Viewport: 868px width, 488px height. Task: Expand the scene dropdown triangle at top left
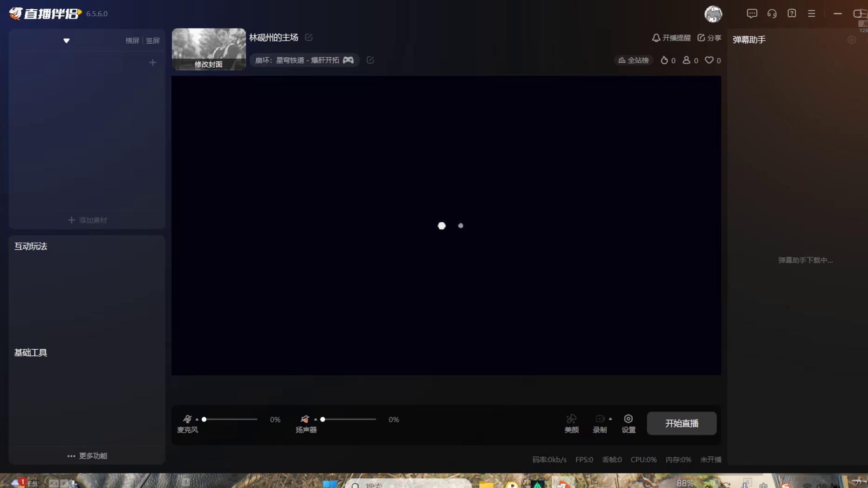click(x=67, y=41)
